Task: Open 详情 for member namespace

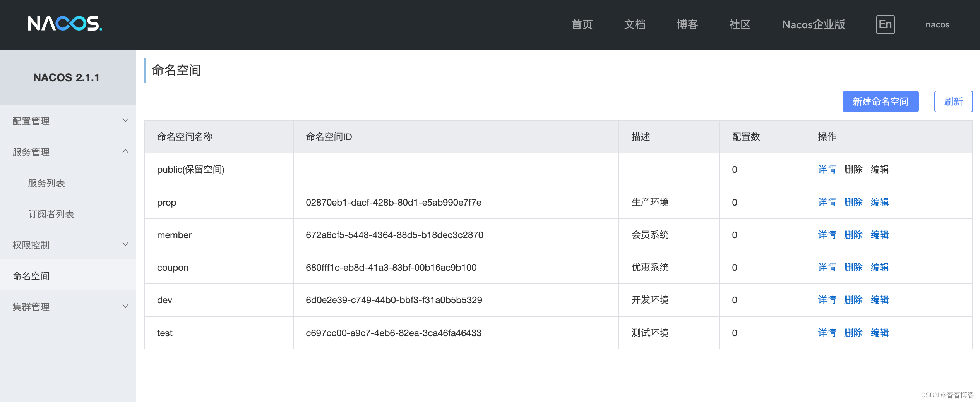Action: 827,235
